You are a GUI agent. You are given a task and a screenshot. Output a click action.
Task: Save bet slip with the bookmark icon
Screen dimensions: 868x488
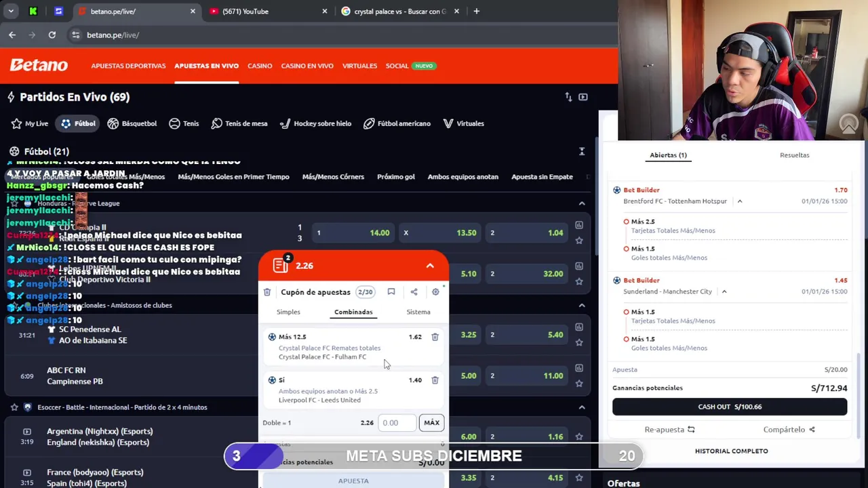[x=391, y=292]
